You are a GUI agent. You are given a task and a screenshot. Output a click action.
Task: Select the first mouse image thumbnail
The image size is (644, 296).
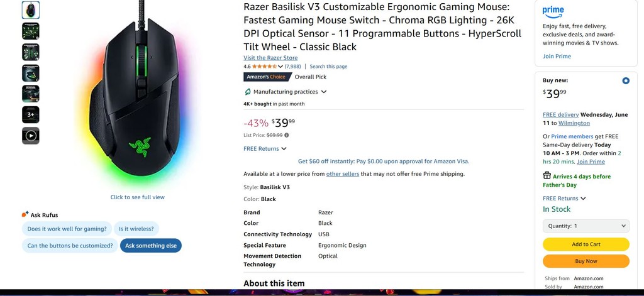31,10
